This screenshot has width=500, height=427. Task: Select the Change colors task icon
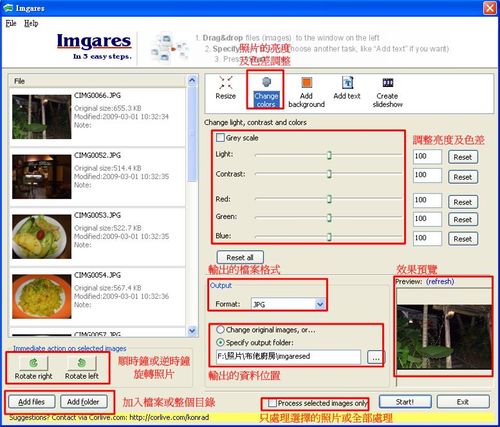point(266,92)
